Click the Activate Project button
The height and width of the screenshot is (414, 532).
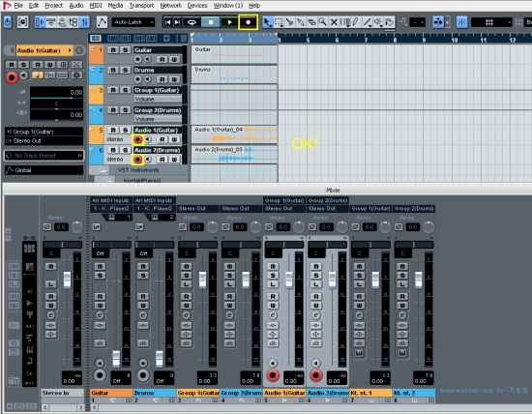8,22
